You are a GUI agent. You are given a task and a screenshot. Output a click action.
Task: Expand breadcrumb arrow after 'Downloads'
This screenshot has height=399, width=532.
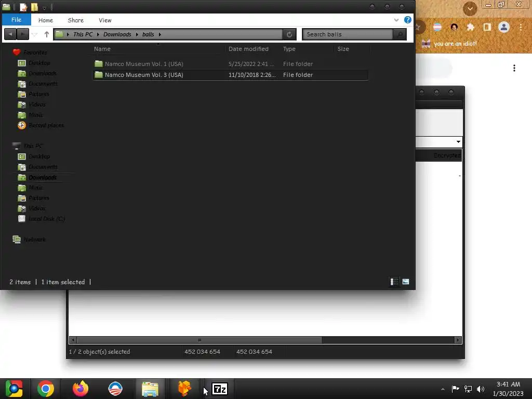(x=137, y=34)
